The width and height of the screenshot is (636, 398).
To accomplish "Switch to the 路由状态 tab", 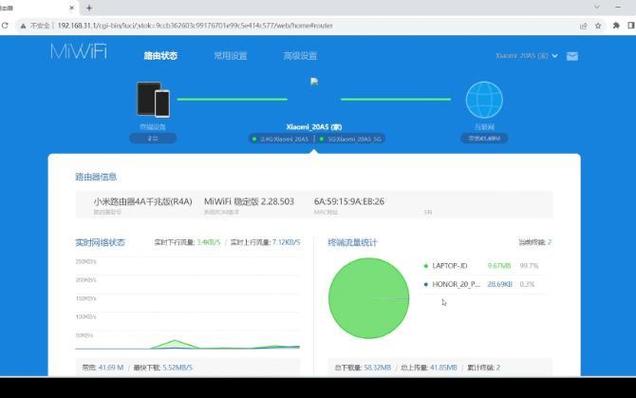I will (161, 56).
